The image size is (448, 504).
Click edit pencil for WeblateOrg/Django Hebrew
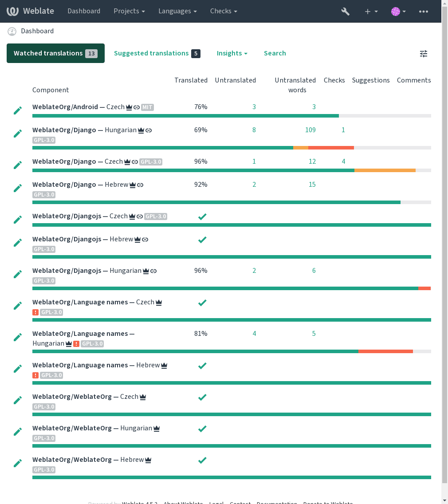pos(18,189)
